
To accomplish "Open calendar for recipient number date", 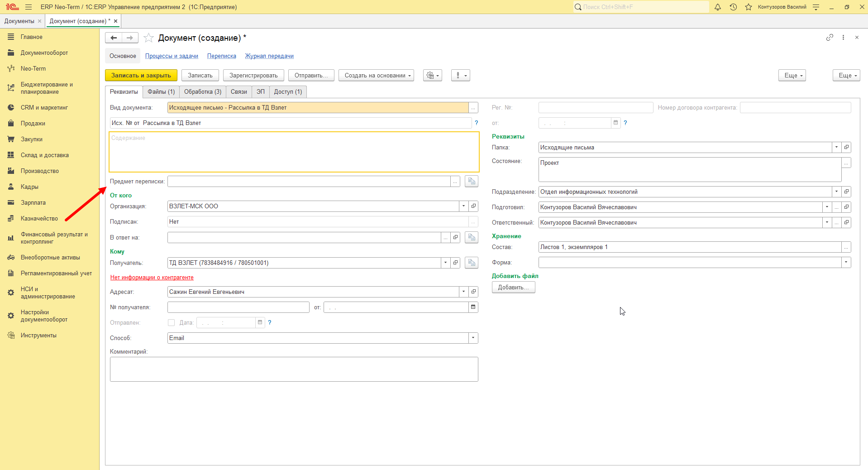I will [x=473, y=307].
